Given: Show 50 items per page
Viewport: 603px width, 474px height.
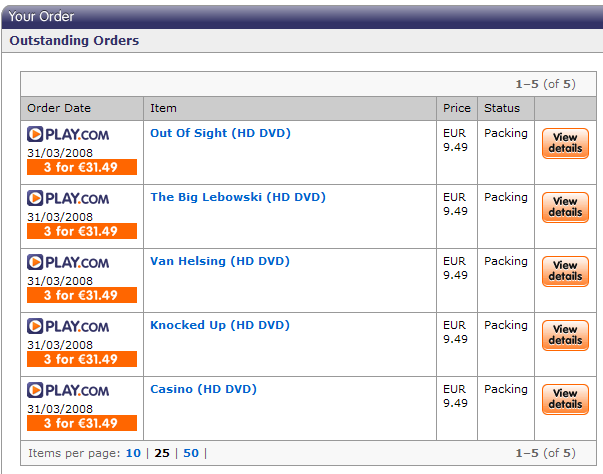Looking at the screenshot, I should (x=191, y=453).
